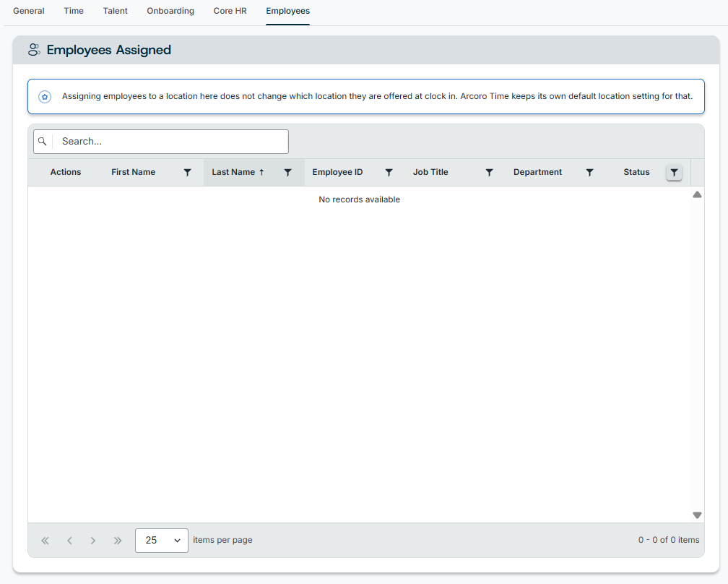Screen dimensions: 728x584
Task: Click the search magnifier icon
Action: tap(42, 141)
